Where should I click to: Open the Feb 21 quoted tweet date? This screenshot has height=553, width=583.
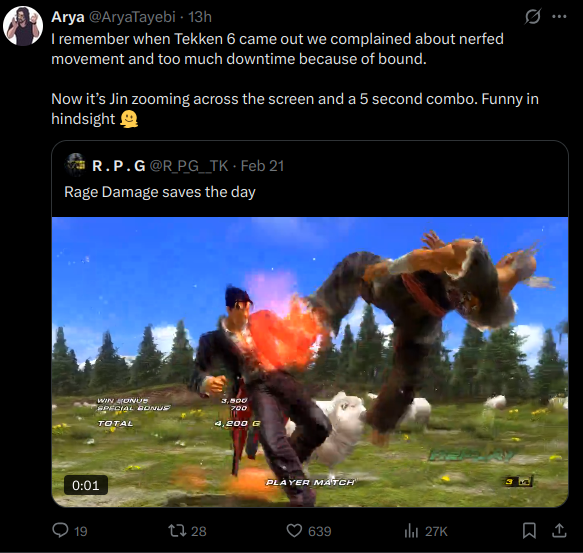coord(262,166)
